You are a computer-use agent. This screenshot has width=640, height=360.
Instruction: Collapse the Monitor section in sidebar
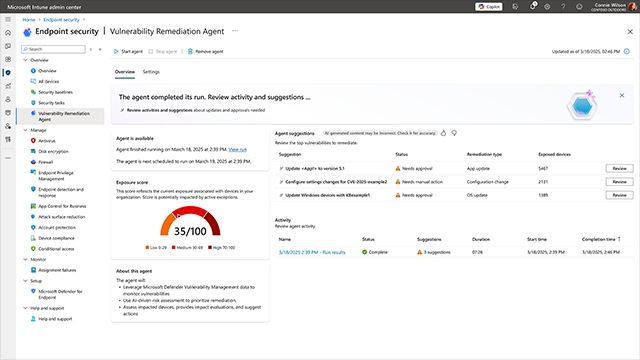pyautogui.click(x=25, y=260)
